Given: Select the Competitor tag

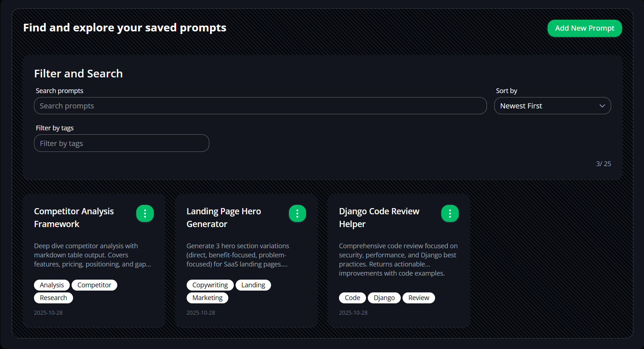Looking at the screenshot, I should pos(94,285).
